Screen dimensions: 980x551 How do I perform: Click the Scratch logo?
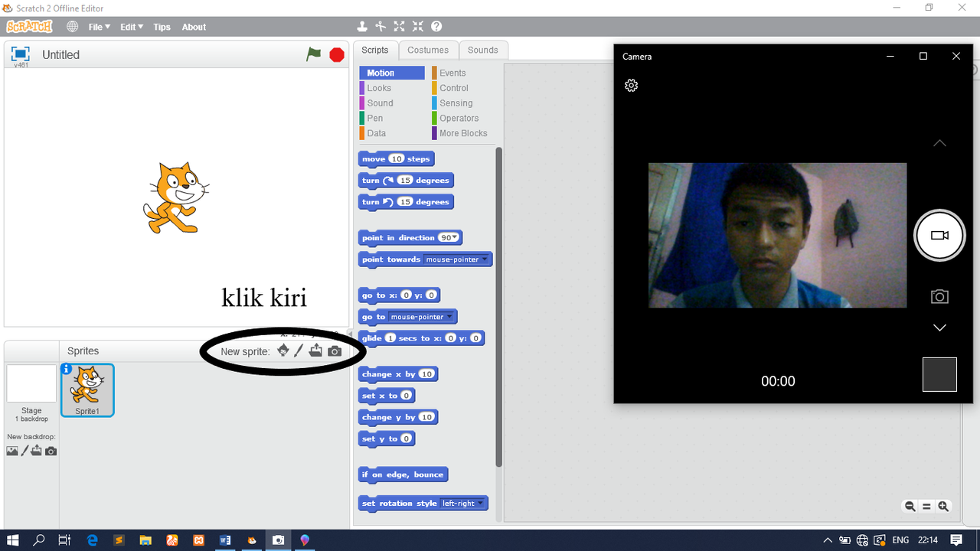coord(29,27)
